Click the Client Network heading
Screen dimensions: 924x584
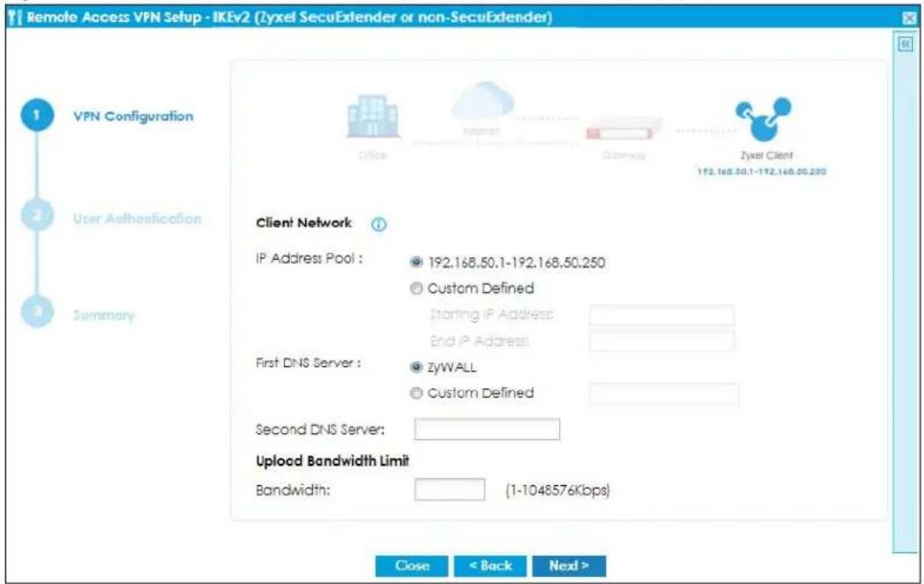tap(304, 223)
